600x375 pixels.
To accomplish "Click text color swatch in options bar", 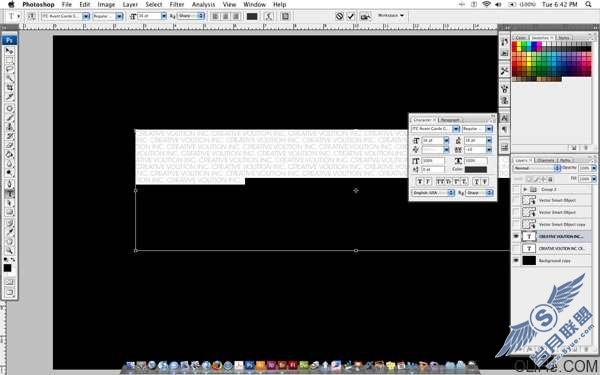I will coord(252,16).
